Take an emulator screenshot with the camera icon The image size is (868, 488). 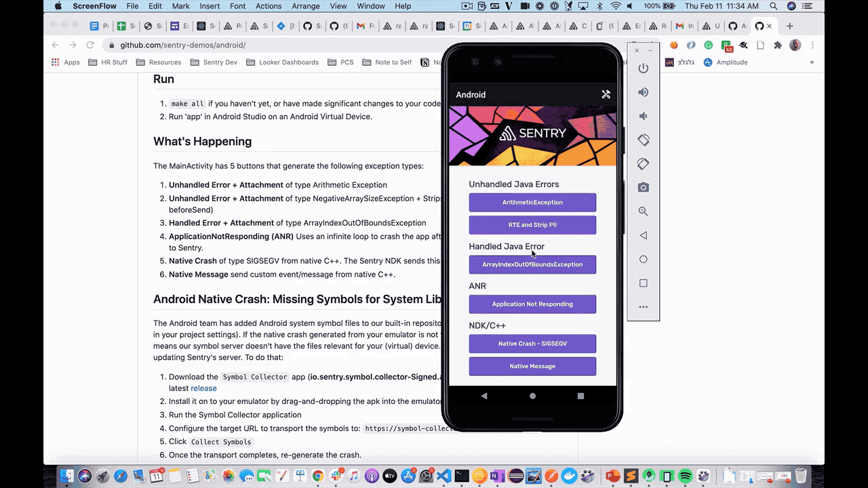point(644,188)
